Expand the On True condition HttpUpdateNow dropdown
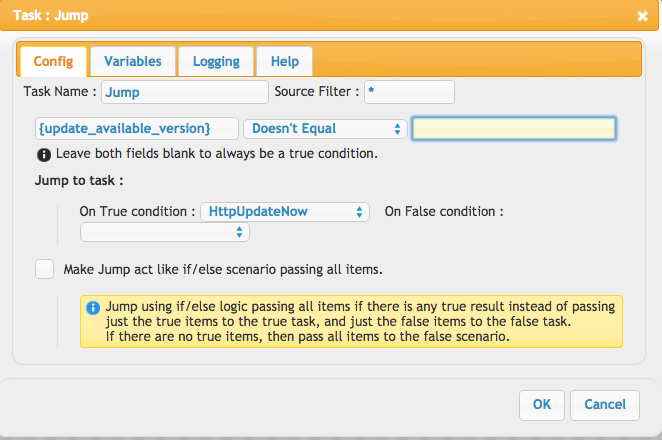Screen dimensions: 662x440 tap(285, 212)
